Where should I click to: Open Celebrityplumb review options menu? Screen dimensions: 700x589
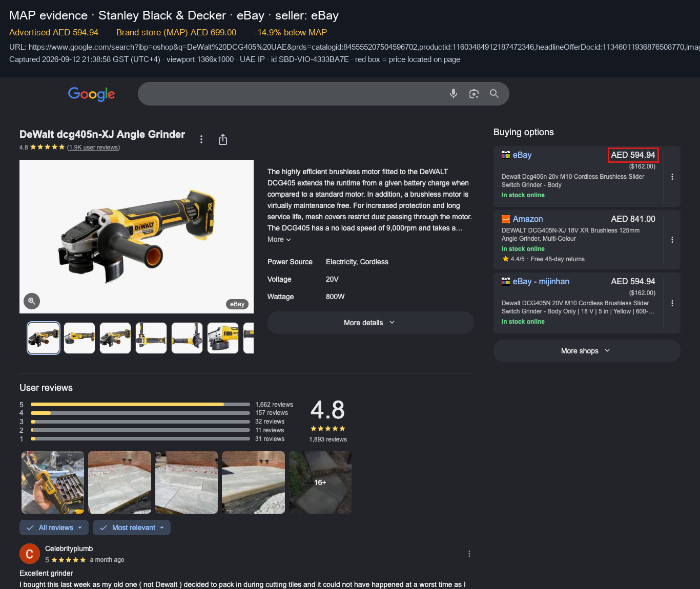469,554
